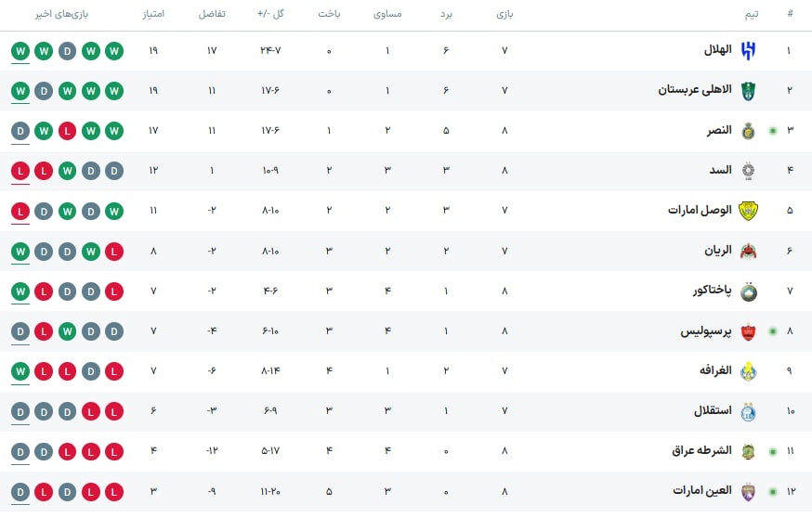Click the green live dot beside العین امارات
Image resolution: width=812 pixels, height=518 pixels.
tap(773, 492)
